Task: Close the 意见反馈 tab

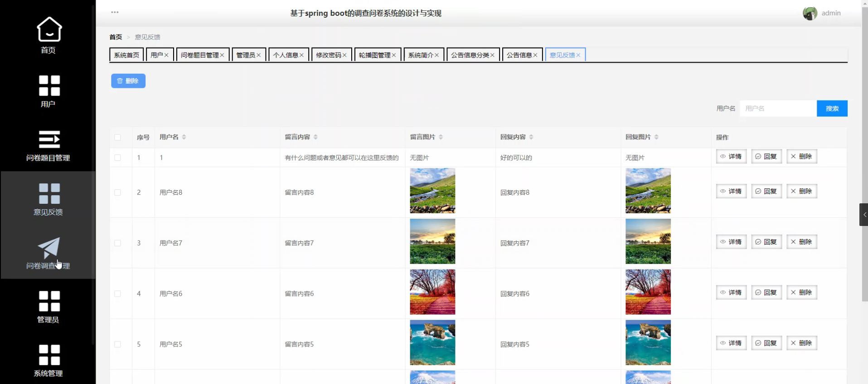Action: pos(578,55)
